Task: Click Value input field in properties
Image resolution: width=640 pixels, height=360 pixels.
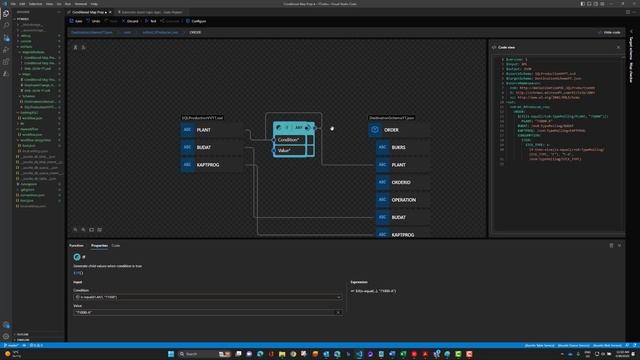Action: coord(207,313)
